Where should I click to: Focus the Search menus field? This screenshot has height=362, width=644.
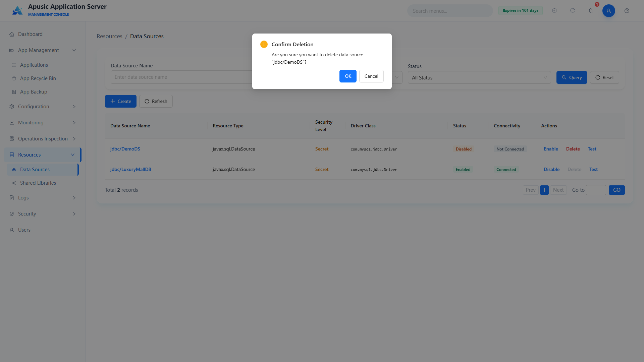point(450,11)
